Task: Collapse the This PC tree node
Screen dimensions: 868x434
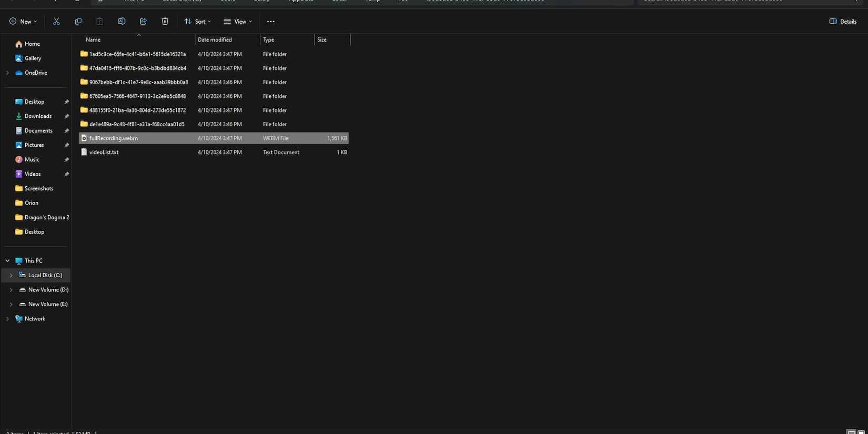Action: 7,261
